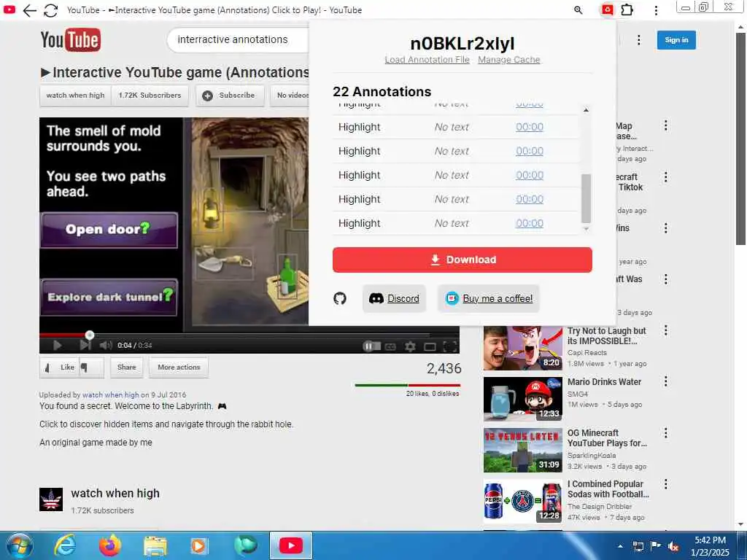Click the bottom Highlight row 00:00 timestamp

530,223
